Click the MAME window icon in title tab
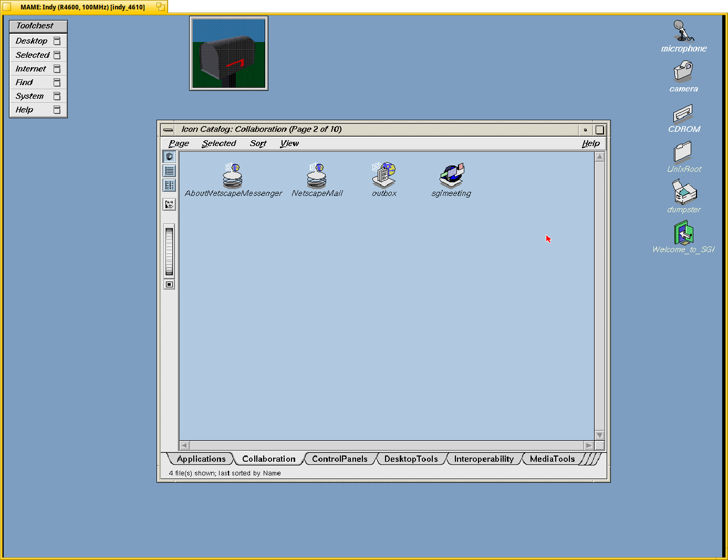The image size is (728, 560). [7, 7]
